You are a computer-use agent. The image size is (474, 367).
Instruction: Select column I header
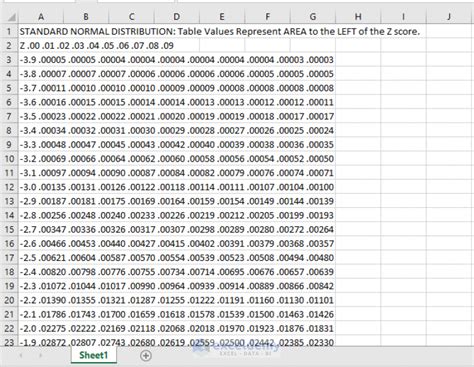pos(403,16)
